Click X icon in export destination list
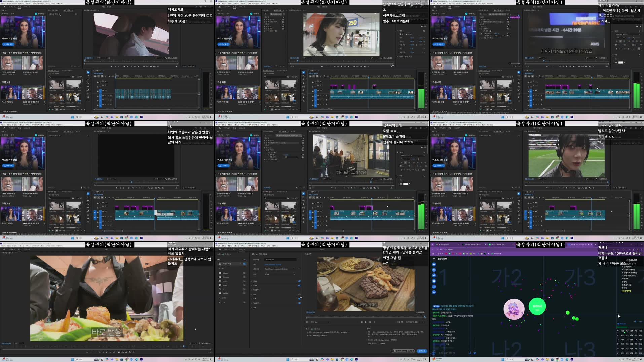This screenshot has height=362, width=644. (220, 289)
